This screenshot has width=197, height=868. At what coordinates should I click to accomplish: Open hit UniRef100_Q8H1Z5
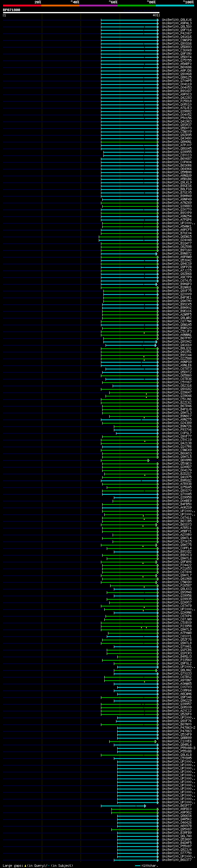click(x=176, y=78)
